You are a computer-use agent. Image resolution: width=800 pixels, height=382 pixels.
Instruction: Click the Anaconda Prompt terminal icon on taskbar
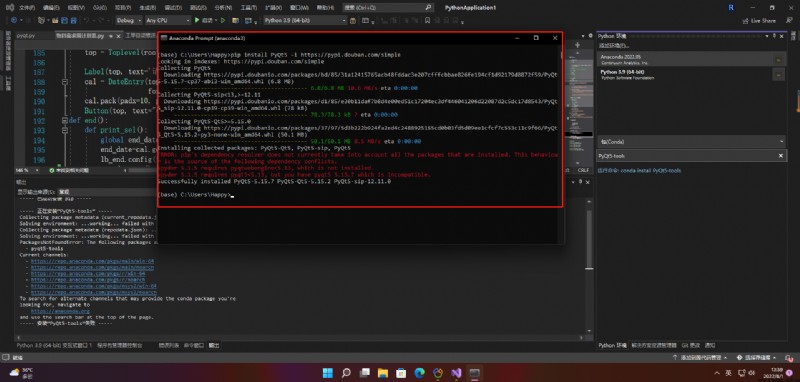(x=474, y=373)
